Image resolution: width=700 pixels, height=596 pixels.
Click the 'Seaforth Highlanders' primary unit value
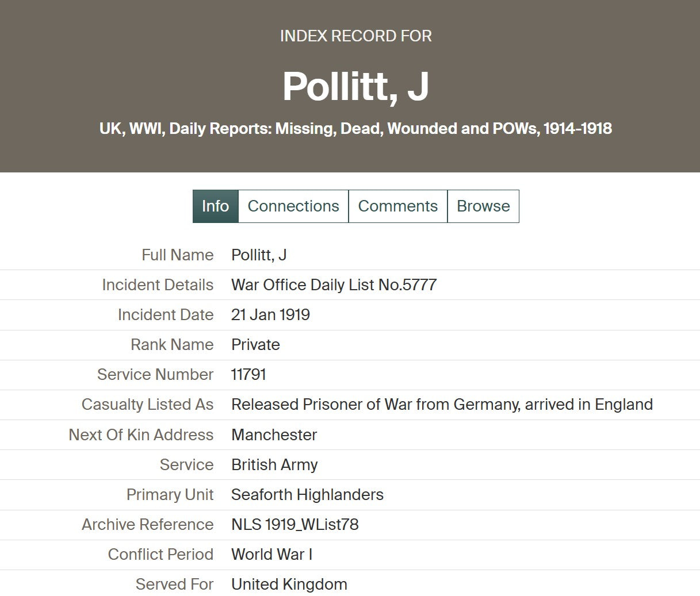pyautogui.click(x=307, y=495)
